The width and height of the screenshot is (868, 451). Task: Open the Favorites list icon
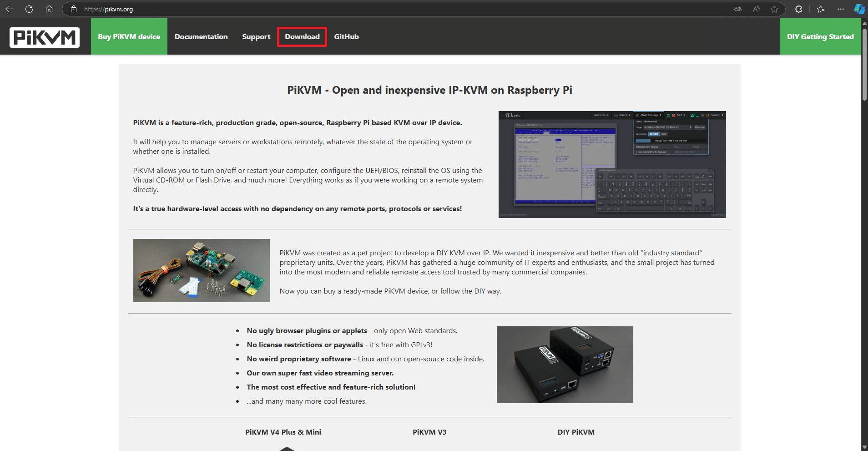[821, 9]
